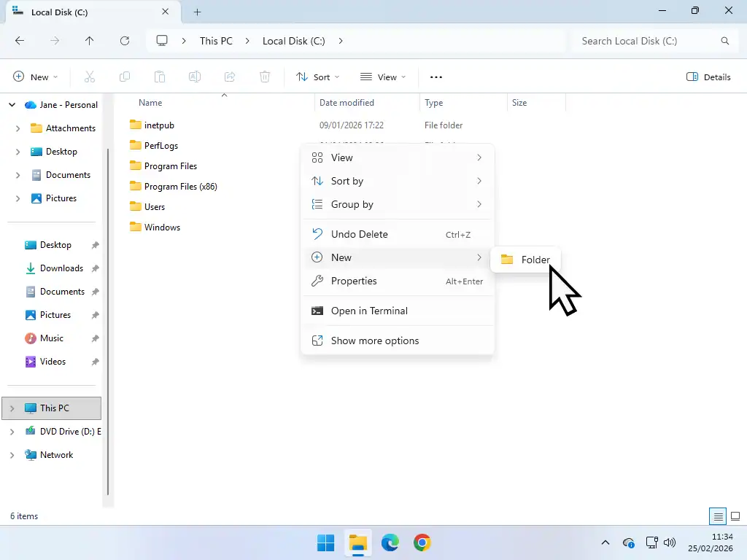Click the Back navigation button
This screenshot has width=747, height=560.
coord(20,41)
